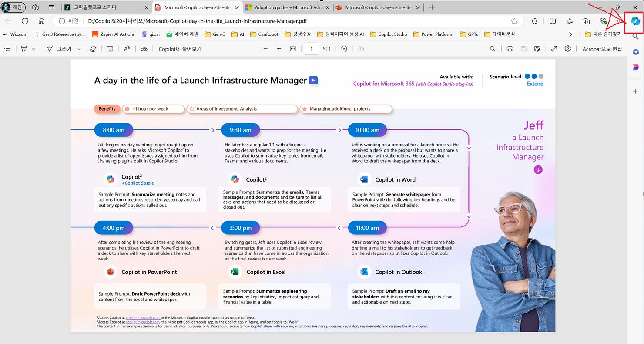Switch to the PowerPoint Microsoft-Copilot-day-in-the-life tab

click(x=378, y=7)
